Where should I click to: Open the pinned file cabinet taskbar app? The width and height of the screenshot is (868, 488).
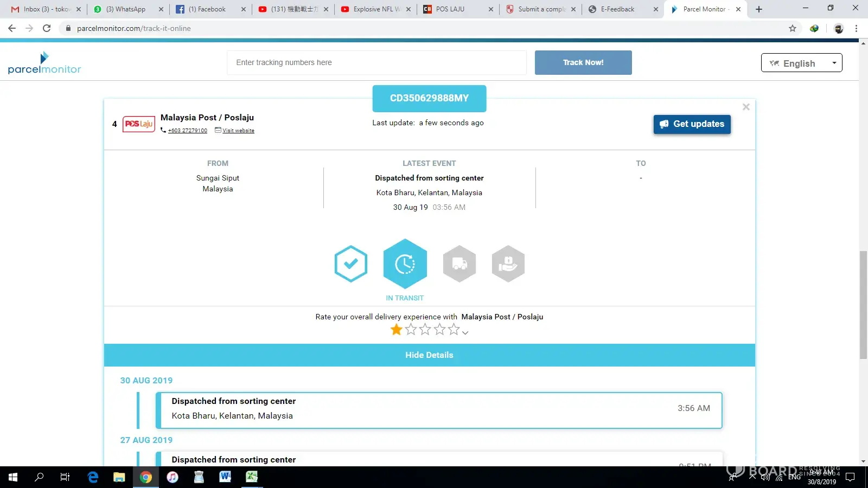199,477
